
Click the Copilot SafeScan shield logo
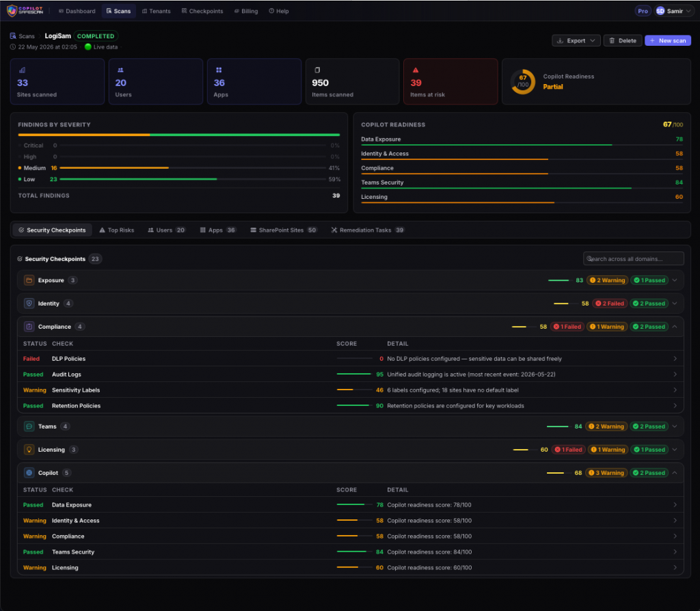12,11
